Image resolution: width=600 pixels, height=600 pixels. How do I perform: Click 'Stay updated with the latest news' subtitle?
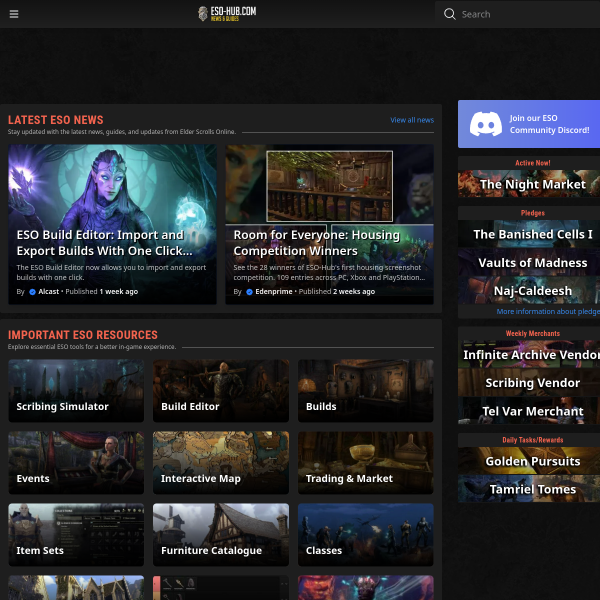click(122, 132)
